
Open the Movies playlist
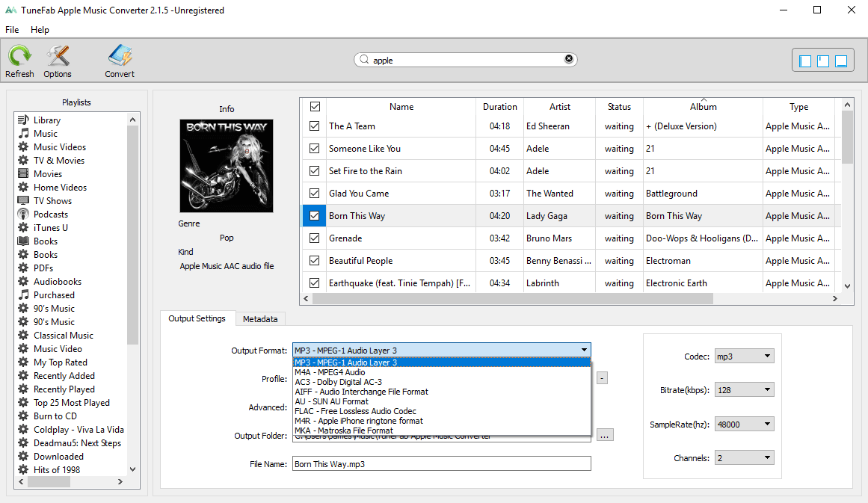tap(48, 173)
